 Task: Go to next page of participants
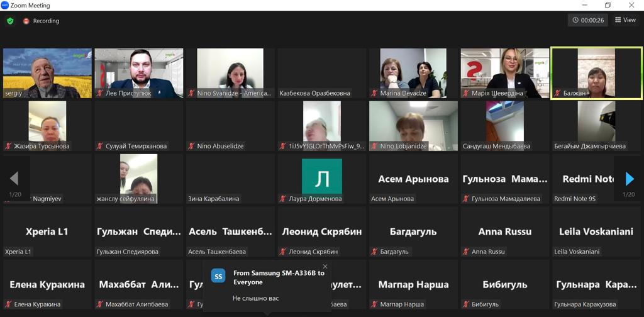pyautogui.click(x=629, y=179)
